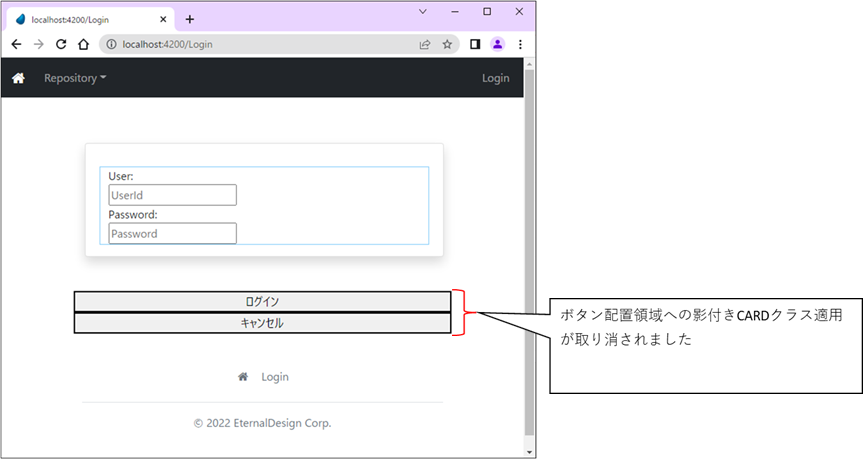Click Login in the top navbar
Viewport: 863px width, 459px height.
pyautogui.click(x=495, y=78)
